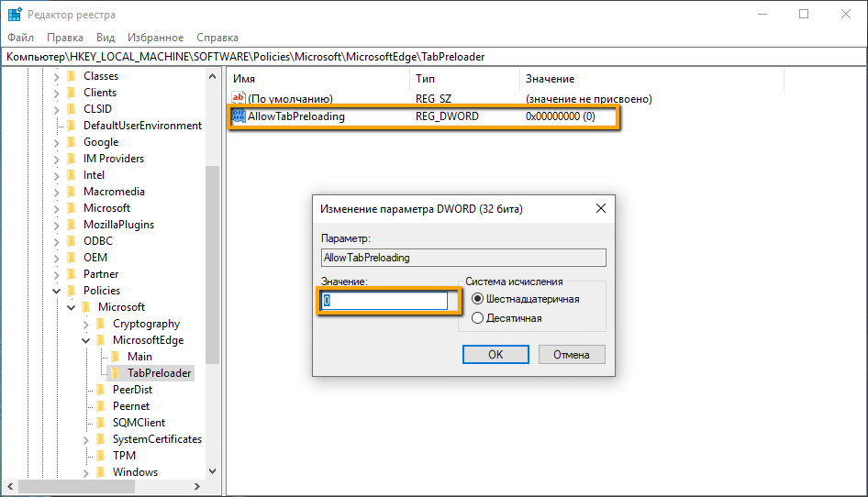The width and height of the screenshot is (868, 497).
Task: Click the ODBC folder icon
Action: [x=72, y=241]
